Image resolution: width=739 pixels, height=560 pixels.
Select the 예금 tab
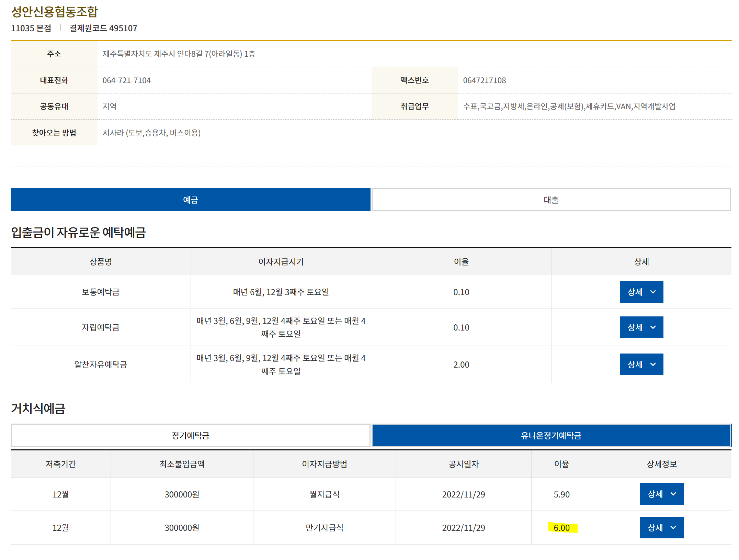pos(191,200)
